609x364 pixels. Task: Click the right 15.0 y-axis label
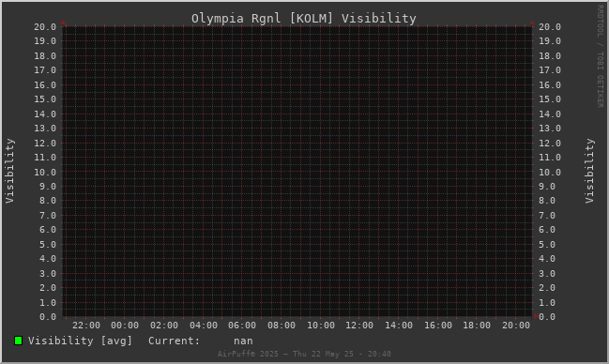pyautogui.click(x=550, y=99)
